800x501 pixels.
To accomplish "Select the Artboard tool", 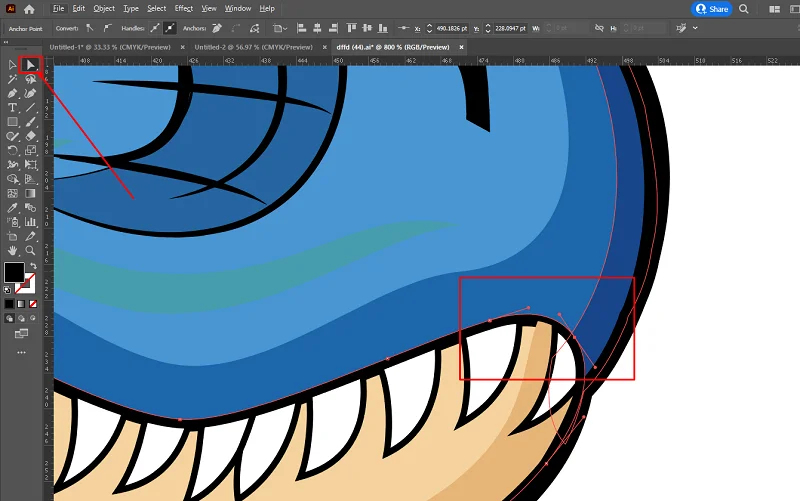I will [12, 236].
